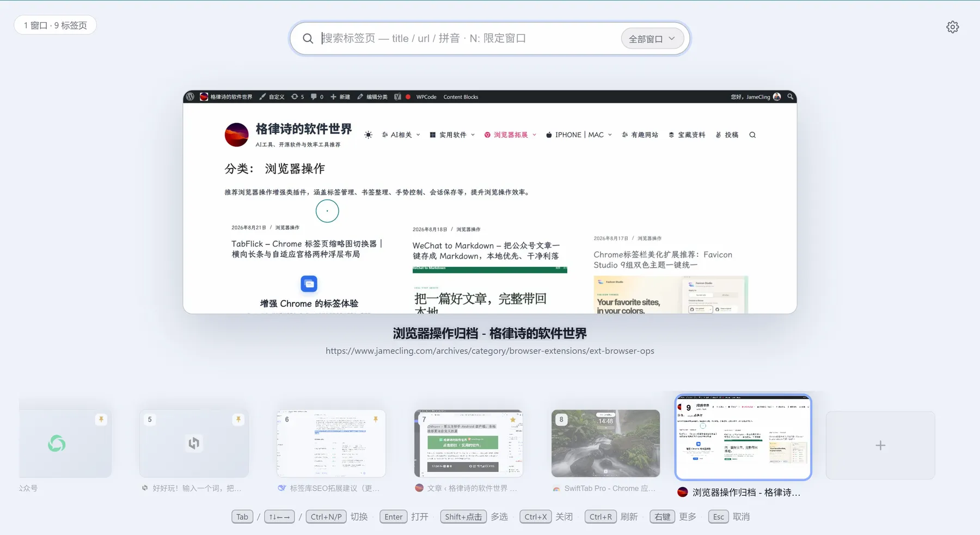The height and width of the screenshot is (535, 980).
Task: Click the 'Ctrl+N/P' key hint chip
Action: click(x=326, y=517)
